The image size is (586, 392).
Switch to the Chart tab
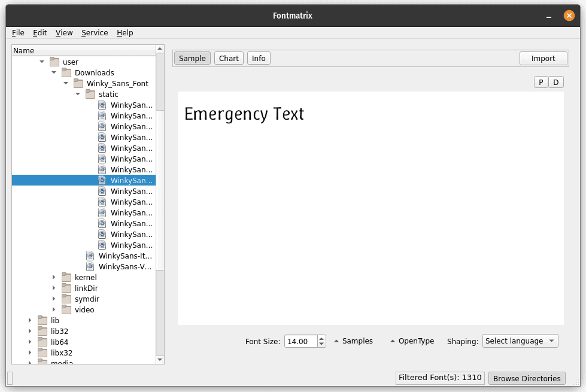point(229,58)
